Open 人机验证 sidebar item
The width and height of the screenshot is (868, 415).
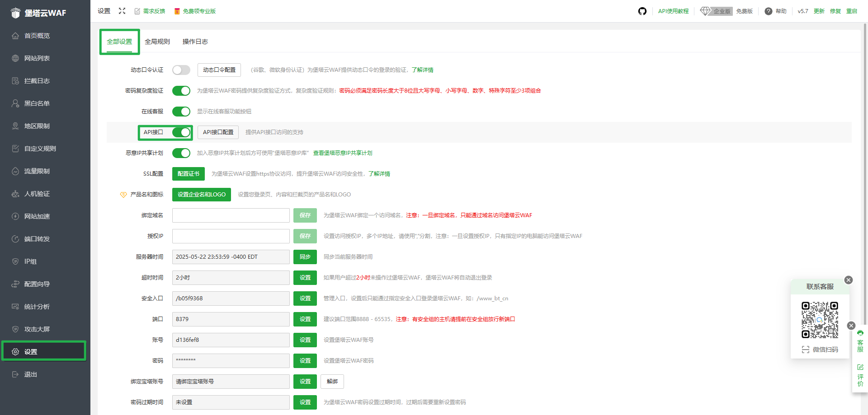pyautogui.click(x=37, y=194)
